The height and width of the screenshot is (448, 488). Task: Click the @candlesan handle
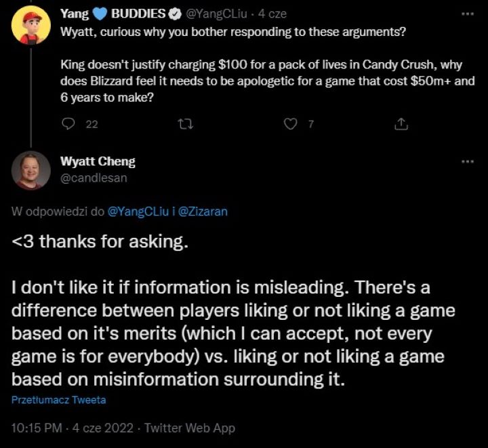94,178
